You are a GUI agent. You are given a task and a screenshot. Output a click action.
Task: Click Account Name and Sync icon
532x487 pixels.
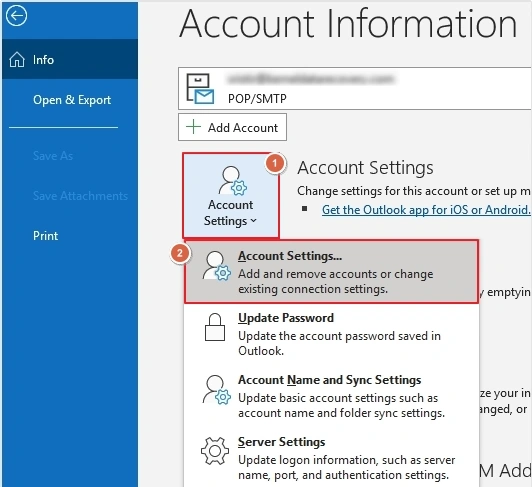(x=216, y=390)
